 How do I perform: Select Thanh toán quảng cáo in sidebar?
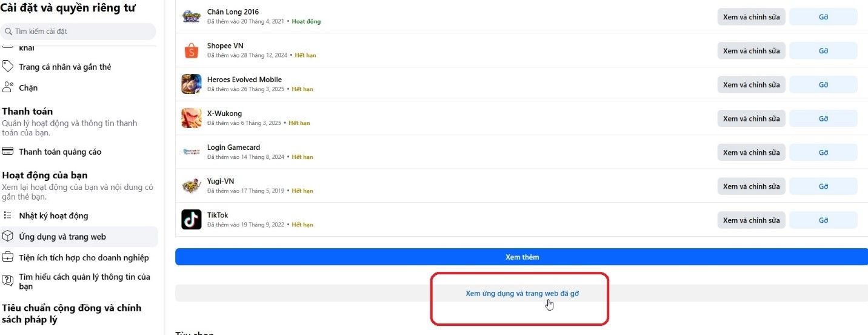[60, 152]
